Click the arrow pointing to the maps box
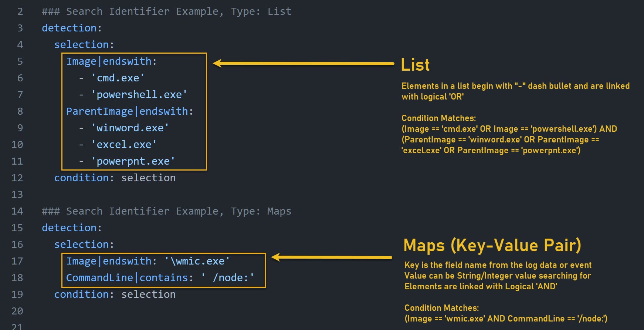The height and width of the screenshot is (330, 644). [332, 257]
